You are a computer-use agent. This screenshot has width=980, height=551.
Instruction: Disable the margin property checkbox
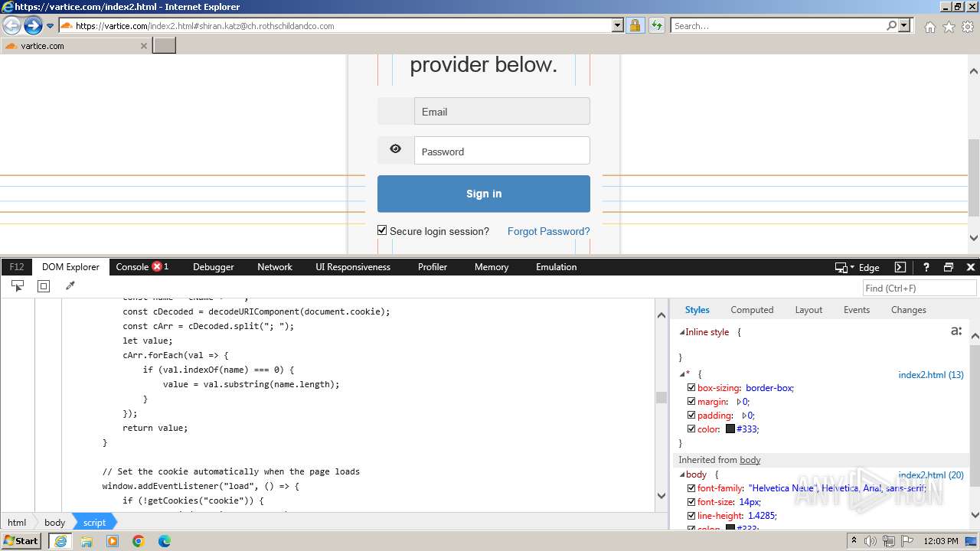tap(691, 402)
